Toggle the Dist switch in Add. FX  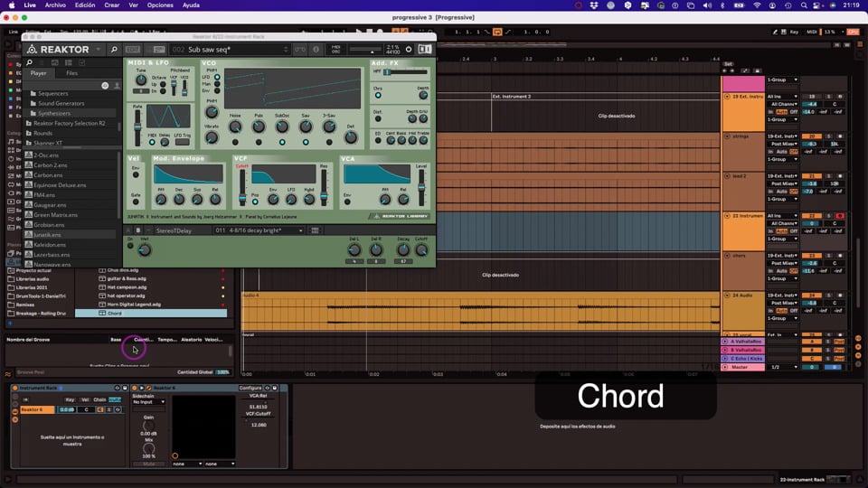click(x=378, y=118)
